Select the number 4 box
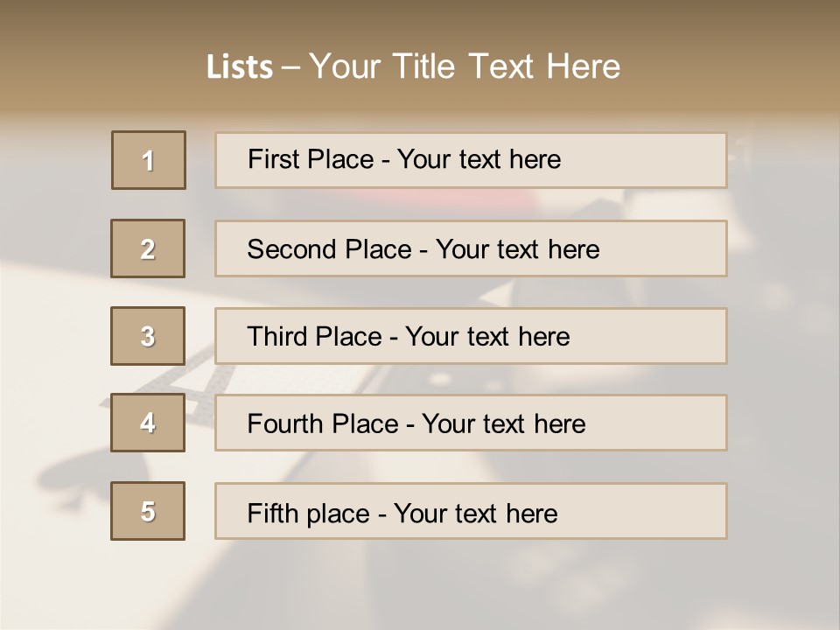This screenshot has width=840, height=630. [148, 423]
